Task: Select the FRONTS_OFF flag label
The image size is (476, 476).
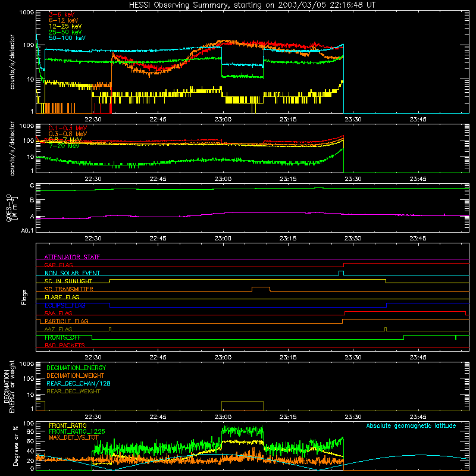Action: click(62, 337)
